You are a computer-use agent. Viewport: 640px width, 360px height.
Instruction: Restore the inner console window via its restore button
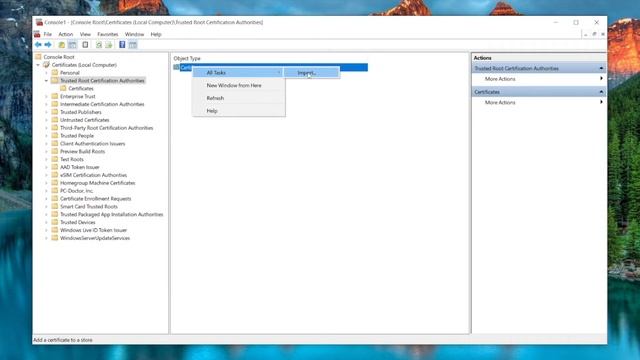pyautogui.click(x=594, y=34)
